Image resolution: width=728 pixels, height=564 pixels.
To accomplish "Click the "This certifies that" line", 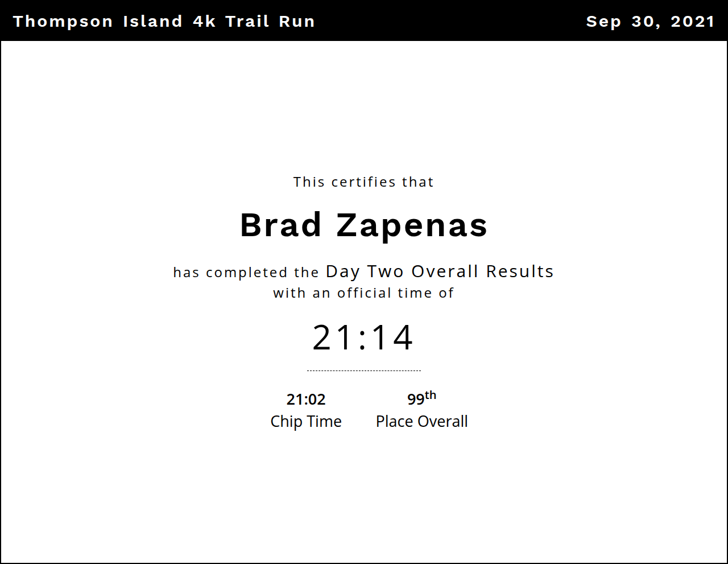I will click(363, 182).
